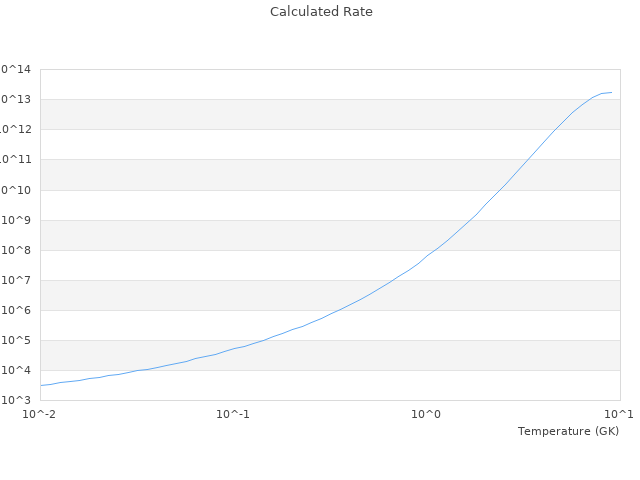Click the blue curve's starting point at left edge
The image size is (640, 480).
coord(42,385)
